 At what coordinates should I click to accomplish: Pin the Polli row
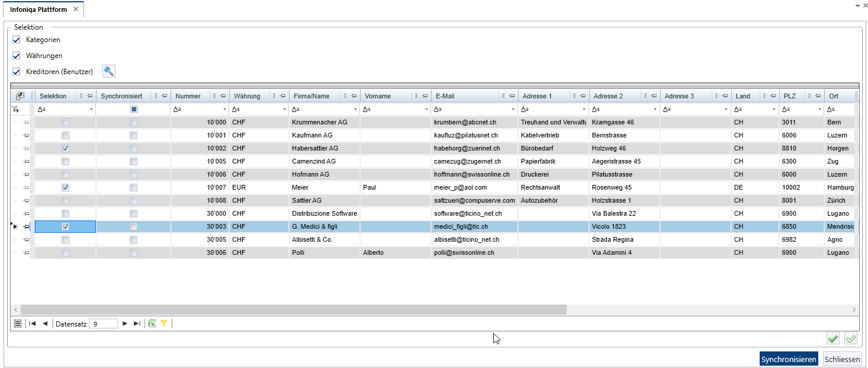26,252
